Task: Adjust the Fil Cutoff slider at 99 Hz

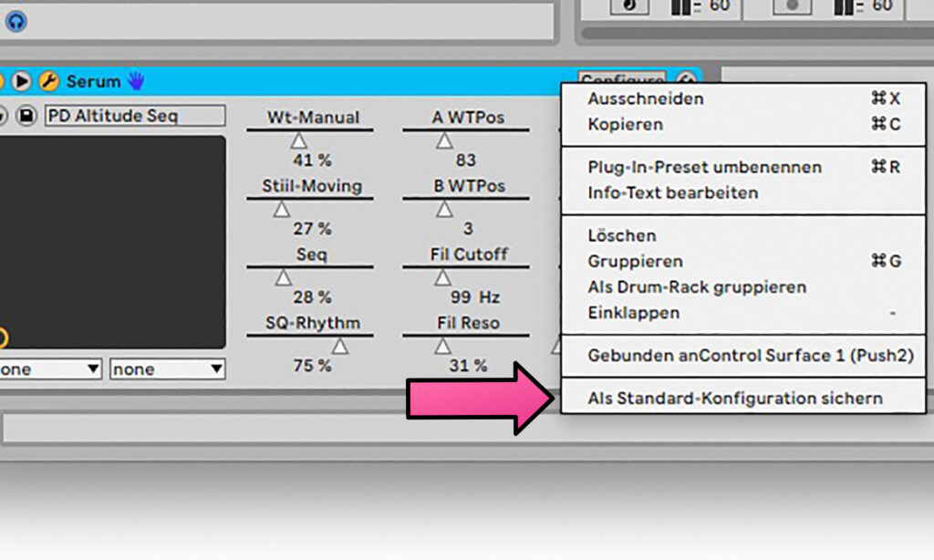Action: [x=442, y=277]
